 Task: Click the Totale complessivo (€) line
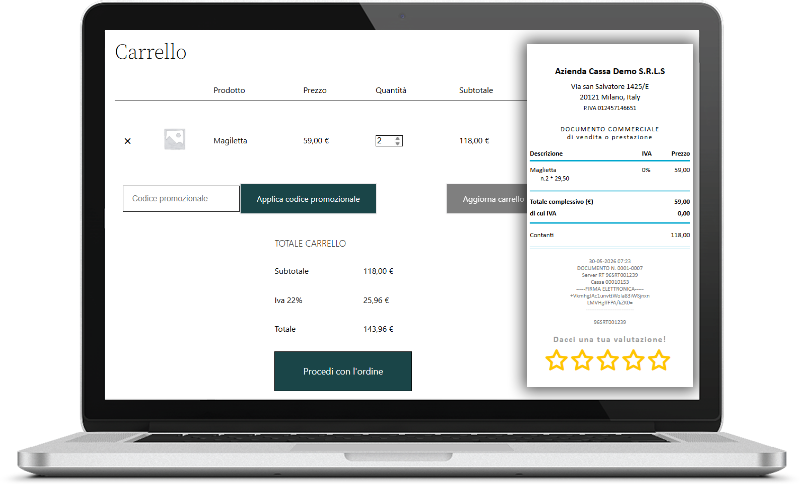pos(610,202)
